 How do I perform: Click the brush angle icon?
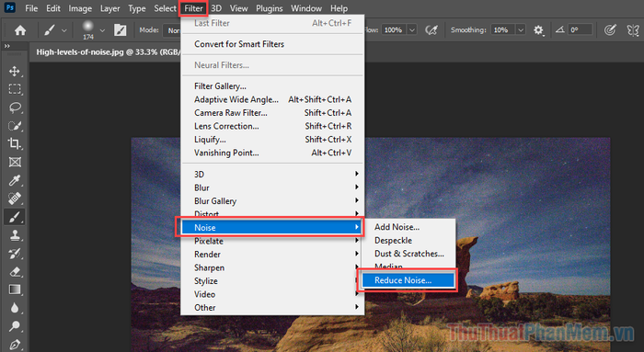(559, 29)
